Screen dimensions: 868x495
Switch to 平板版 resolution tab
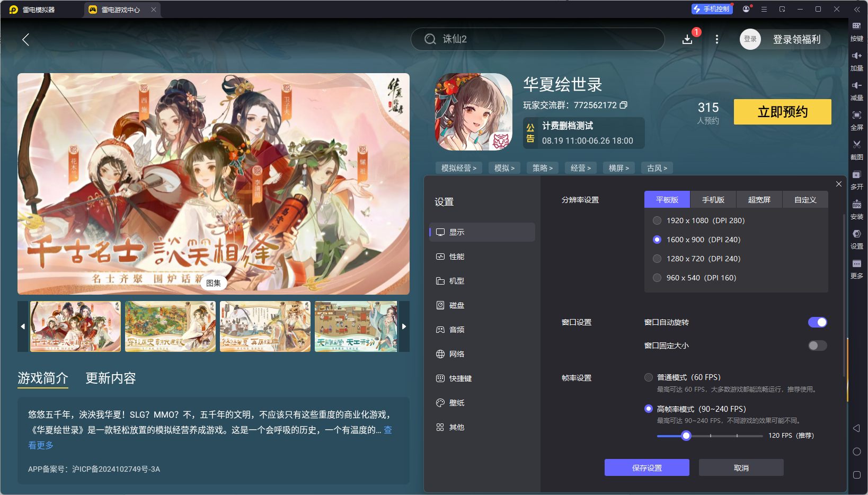(667, 200)
